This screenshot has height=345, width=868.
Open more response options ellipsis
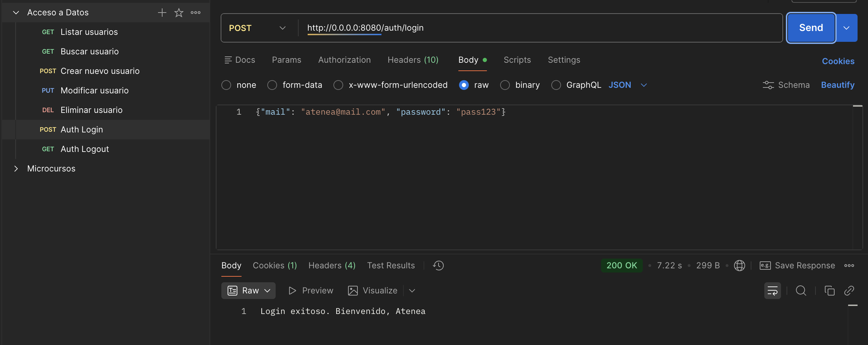point(849,266)
